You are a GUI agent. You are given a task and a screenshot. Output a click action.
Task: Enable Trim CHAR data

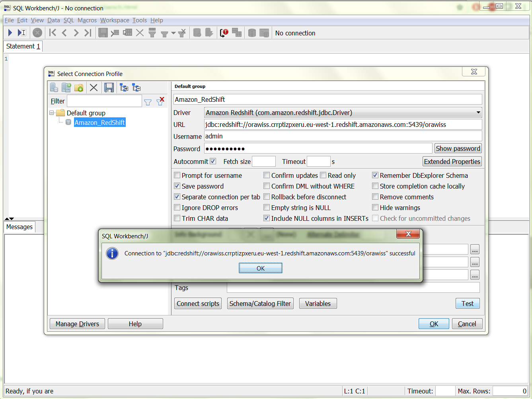click(177, 218)
